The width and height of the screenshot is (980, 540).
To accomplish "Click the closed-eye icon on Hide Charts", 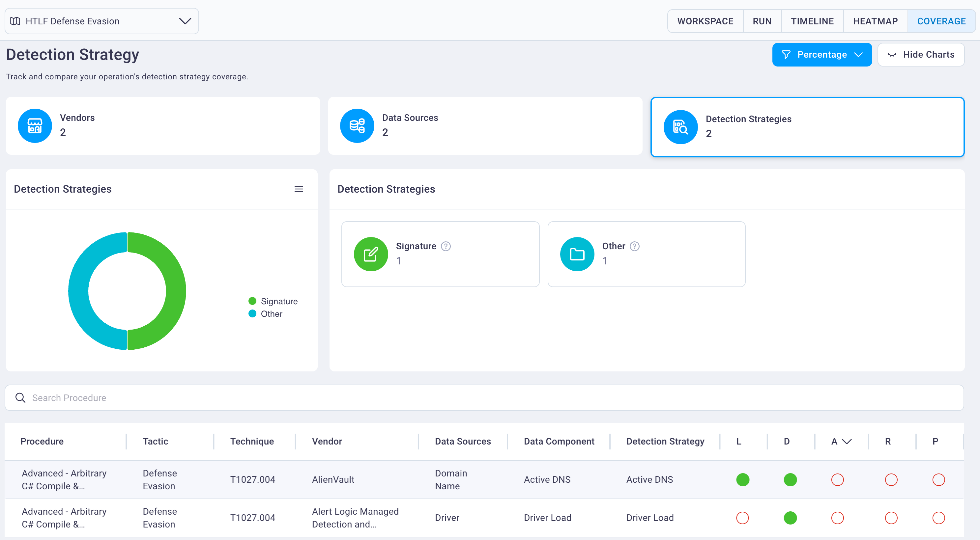I will pyautogui.click(x=892, y=55).
